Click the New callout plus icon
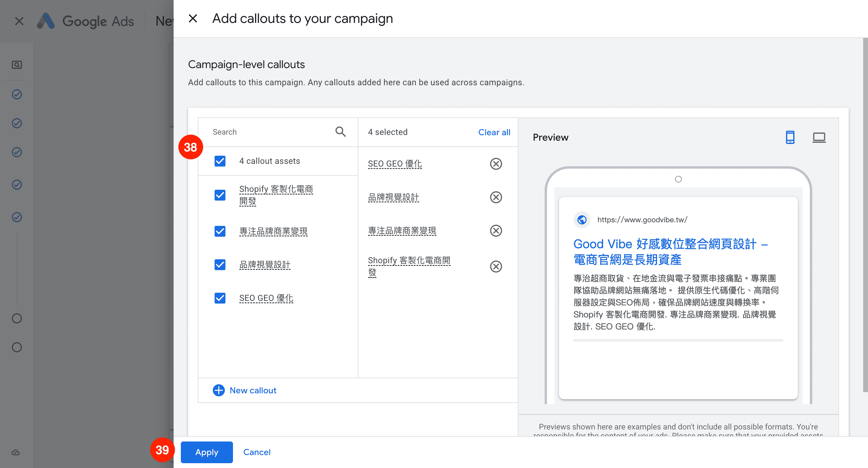The width and height of the screenshot is (868, 468). (219, 390)
